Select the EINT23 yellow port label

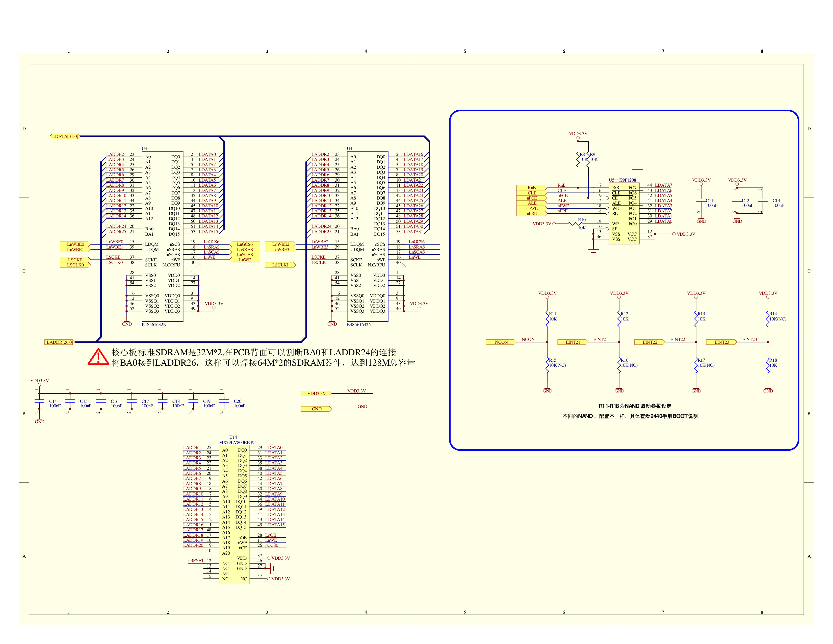(x=721, y=342)
